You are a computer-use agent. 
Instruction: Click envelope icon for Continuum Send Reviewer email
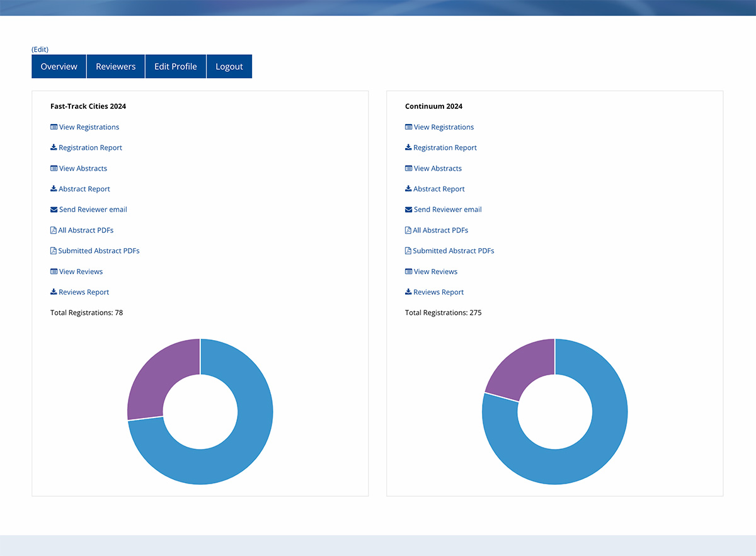pos(408,210)
